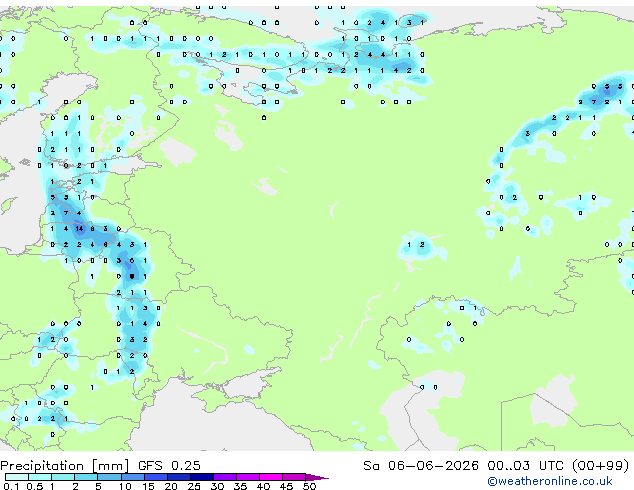Click the '20' legend scale label
634x490 pixels.
171,486
